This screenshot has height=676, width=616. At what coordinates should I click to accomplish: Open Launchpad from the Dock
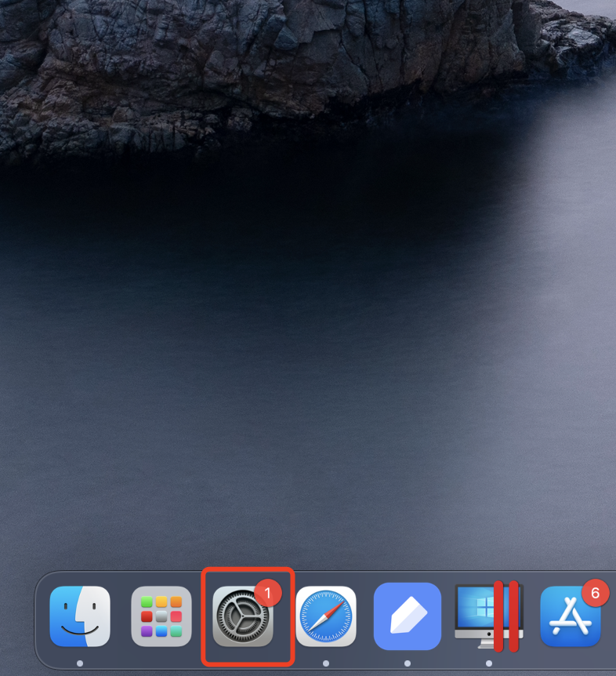(x=161, y=616)
